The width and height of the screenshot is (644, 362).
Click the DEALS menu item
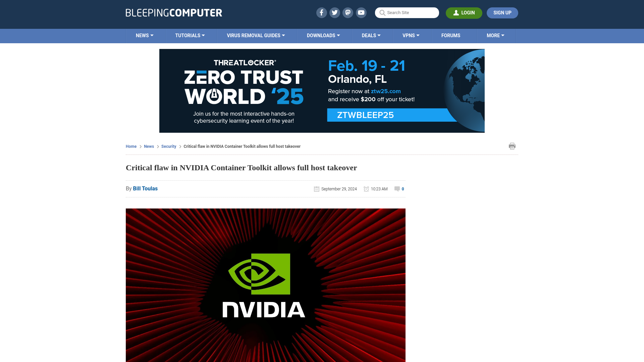click(x=371, y=35)
